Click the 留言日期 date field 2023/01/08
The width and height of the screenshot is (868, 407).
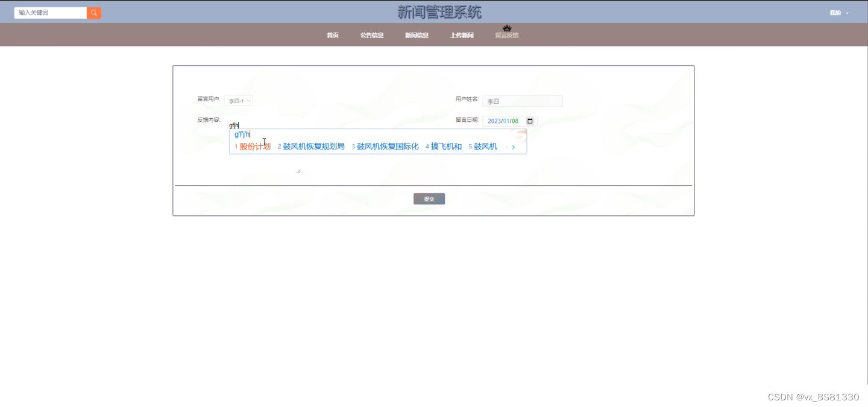(x=510, y=121)
